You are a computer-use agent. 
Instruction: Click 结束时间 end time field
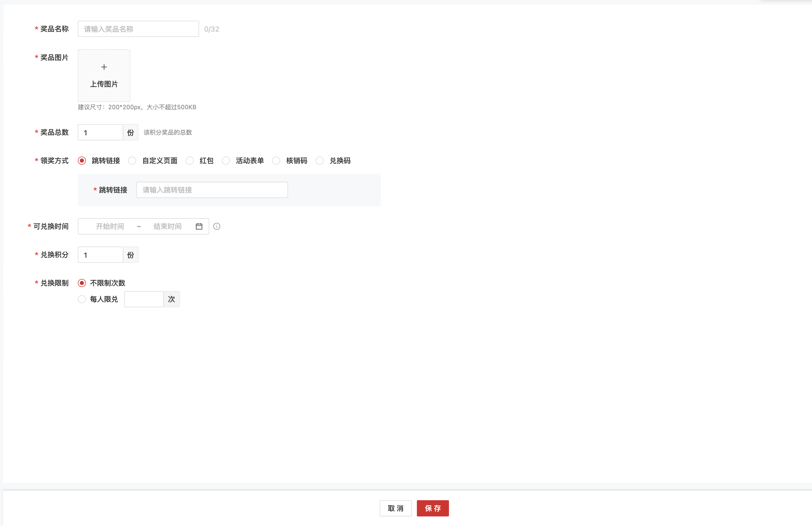[x=168, y=226]
